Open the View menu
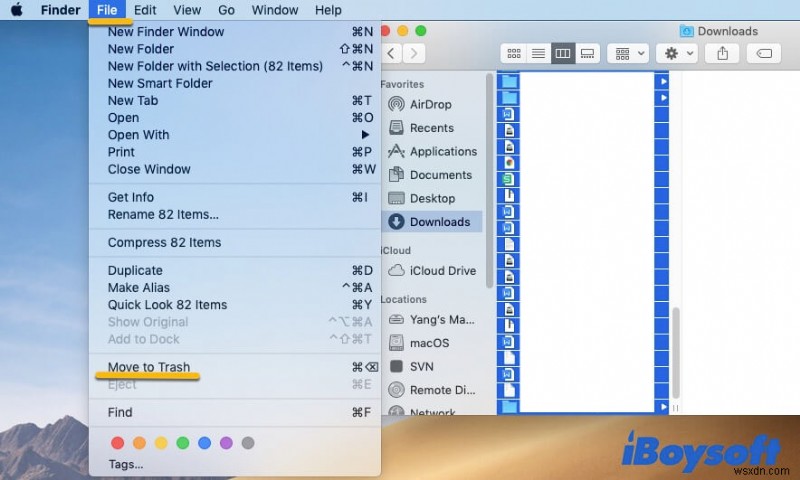Viewport: 800px width, 480px height. coord(187,10)
